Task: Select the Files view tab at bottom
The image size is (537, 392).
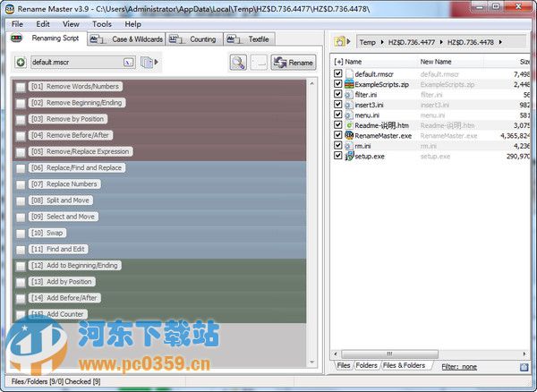Action: tap(344, 366)
